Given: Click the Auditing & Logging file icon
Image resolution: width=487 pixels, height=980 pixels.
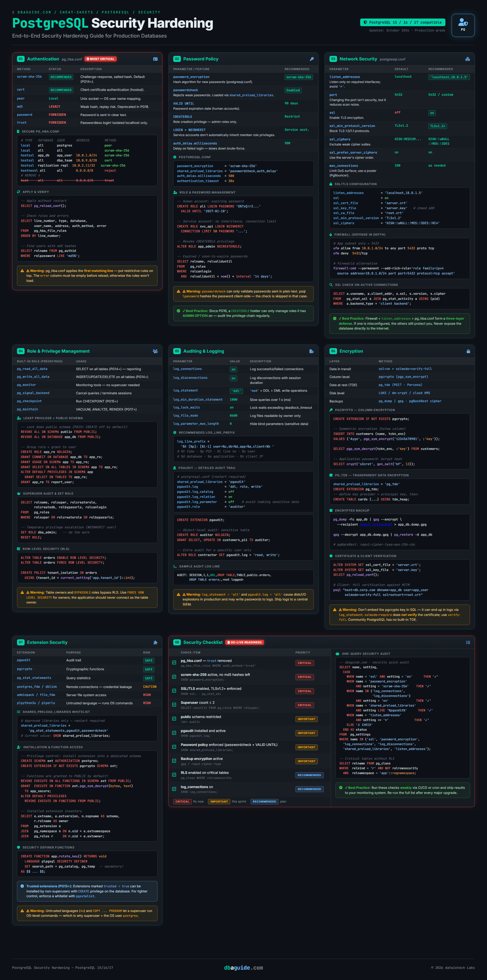Looking at the screenshot, I should click(311, 351).
